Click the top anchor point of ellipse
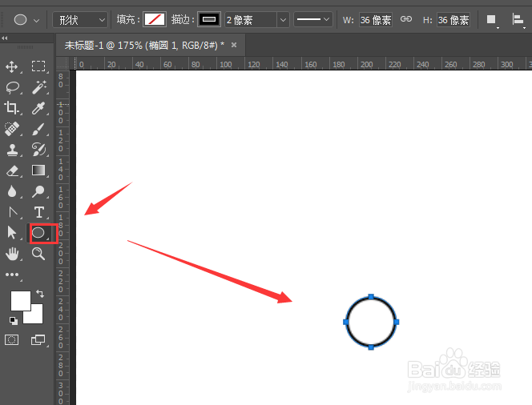Viewport: 532px width, 405px height. (x=371, y=297)
